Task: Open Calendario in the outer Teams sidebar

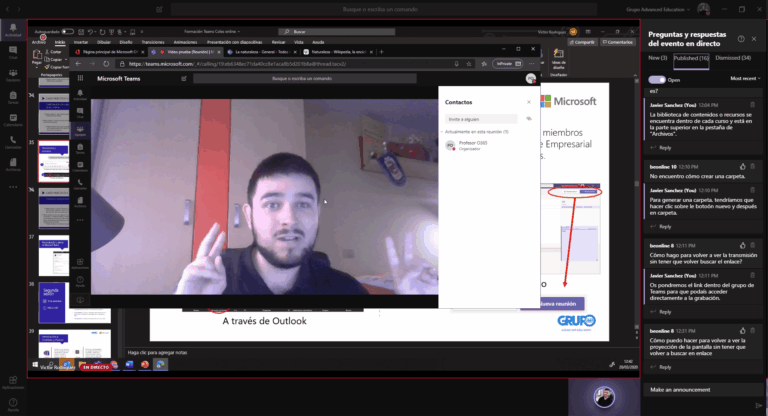Action: [13, 120]
